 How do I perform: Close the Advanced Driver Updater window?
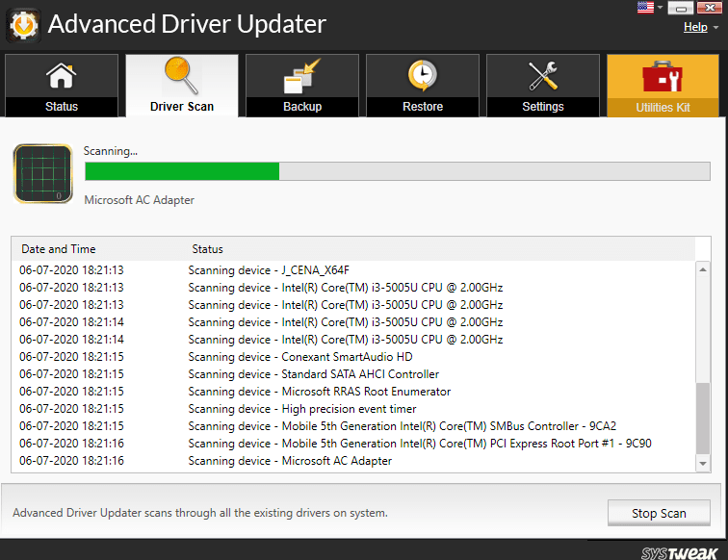pos(710,8)
